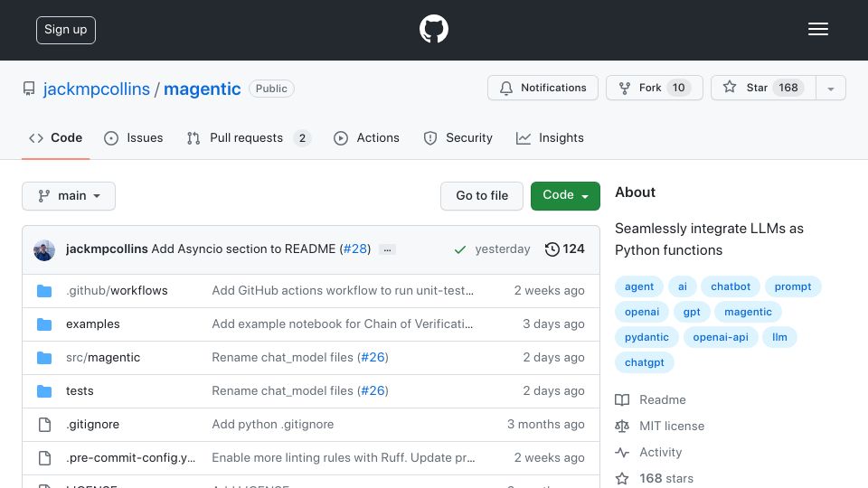Click the examples folder icon
This screenshot has height=488, width=868.
(44, 324)
